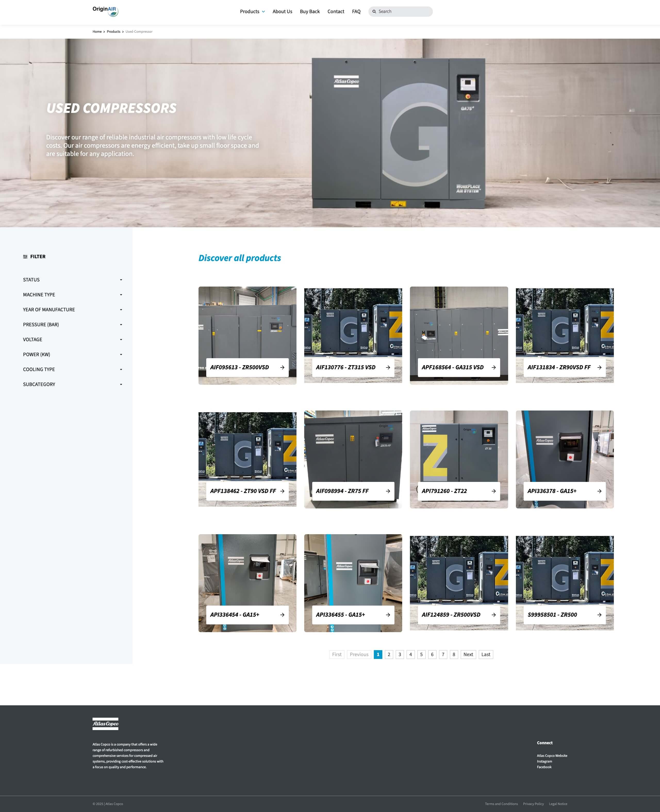
Task: Click arrow on APF168564 - GA315 VSD card
Action: point(493,367)
